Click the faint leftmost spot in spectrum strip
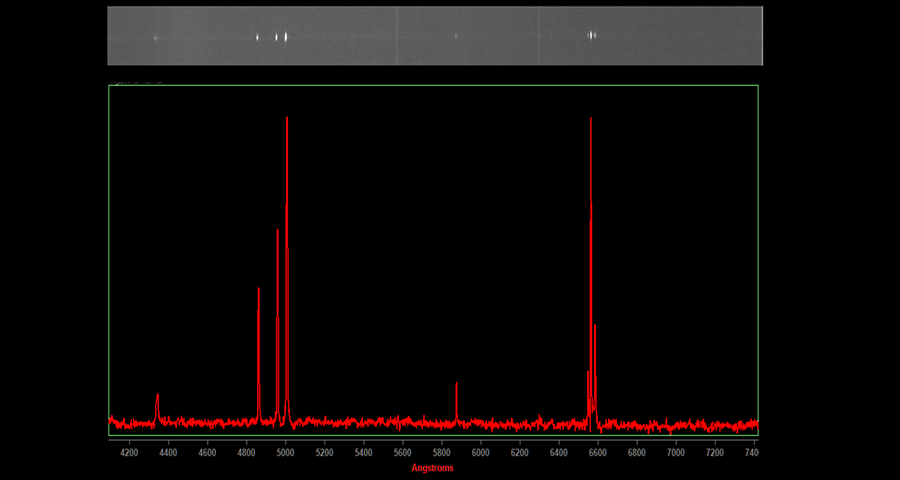 click(156, 38)
